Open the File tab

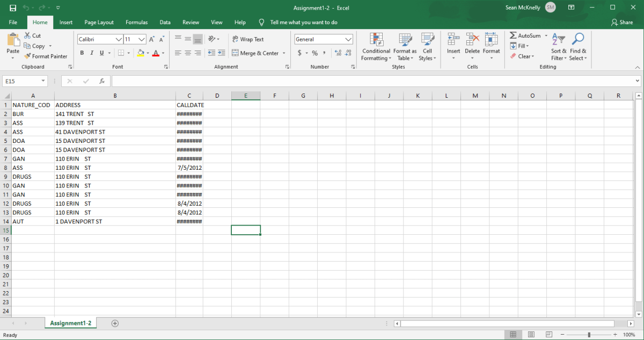[13, 23]
